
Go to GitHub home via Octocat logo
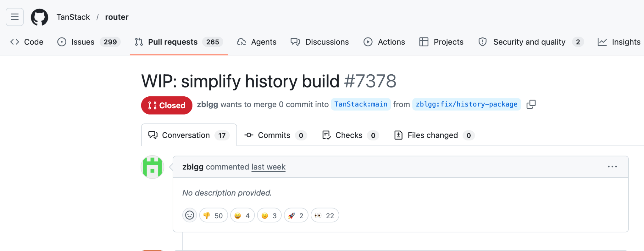coord(40,17)
